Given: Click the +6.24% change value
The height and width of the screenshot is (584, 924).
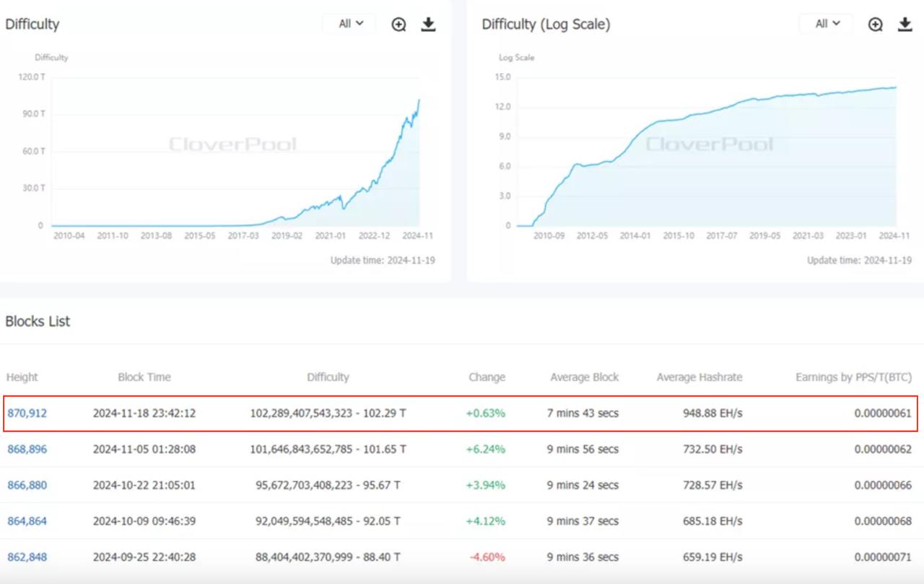Looking at the screenshot, I should click(486, 449).
